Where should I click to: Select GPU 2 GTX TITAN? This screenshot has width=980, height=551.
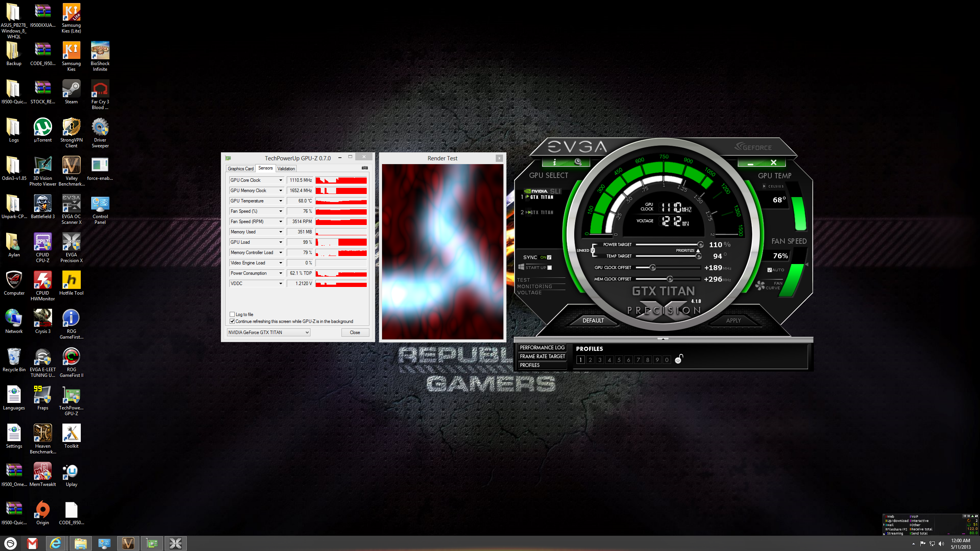tap(541, 212)
